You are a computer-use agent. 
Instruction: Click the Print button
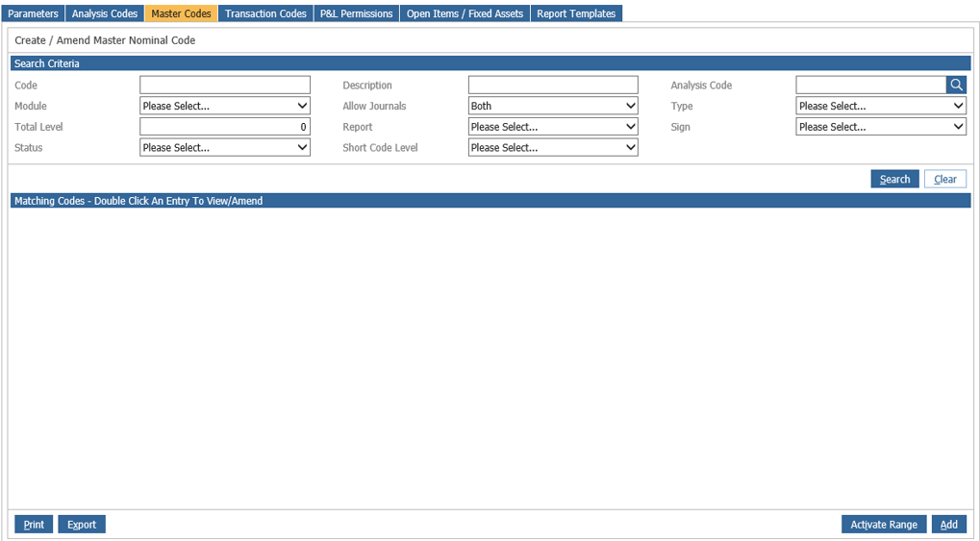click(x=34, y=525)
